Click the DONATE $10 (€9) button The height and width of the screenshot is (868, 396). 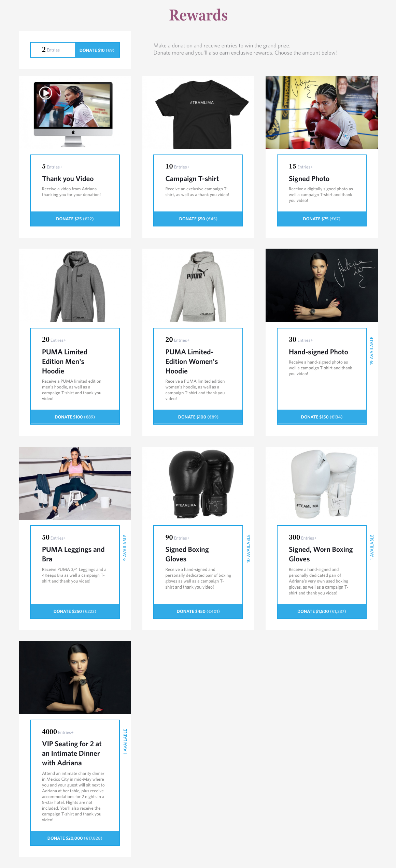point(97,50)
